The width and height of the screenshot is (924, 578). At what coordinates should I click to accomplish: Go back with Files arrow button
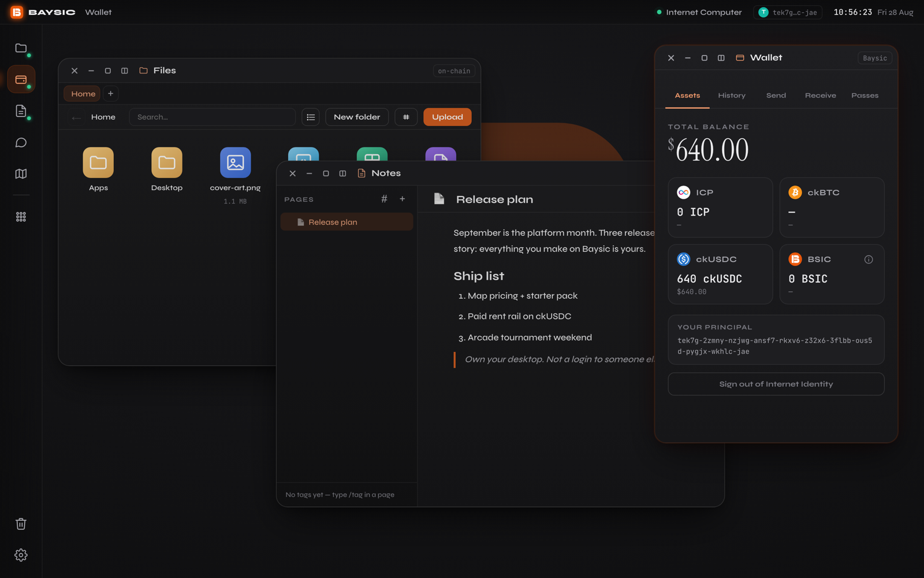[76, 117]
